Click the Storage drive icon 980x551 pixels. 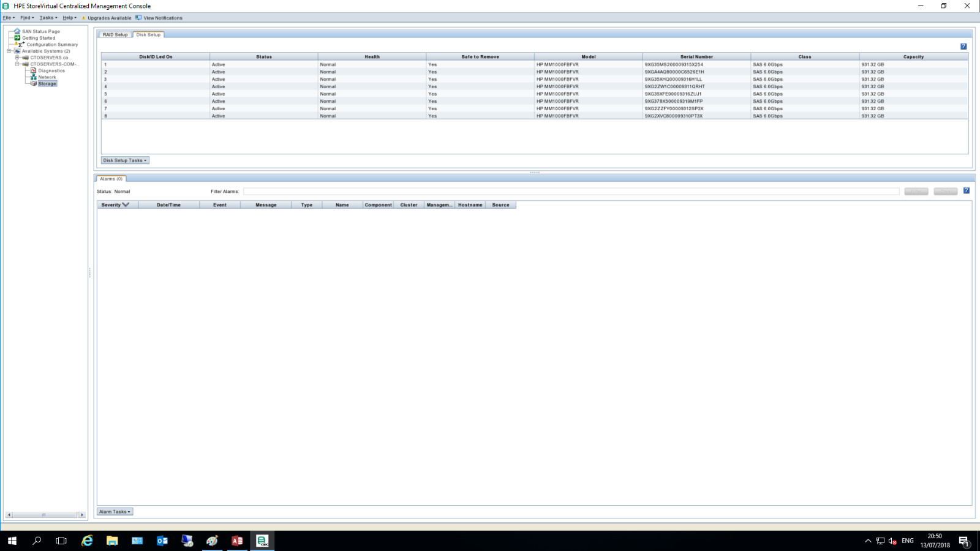[x=34, y=84]
